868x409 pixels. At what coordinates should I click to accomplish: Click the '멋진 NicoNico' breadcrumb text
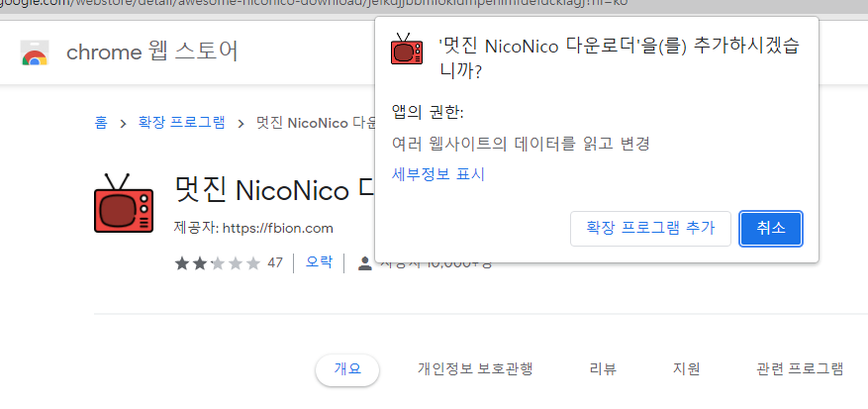pos(316,123)
